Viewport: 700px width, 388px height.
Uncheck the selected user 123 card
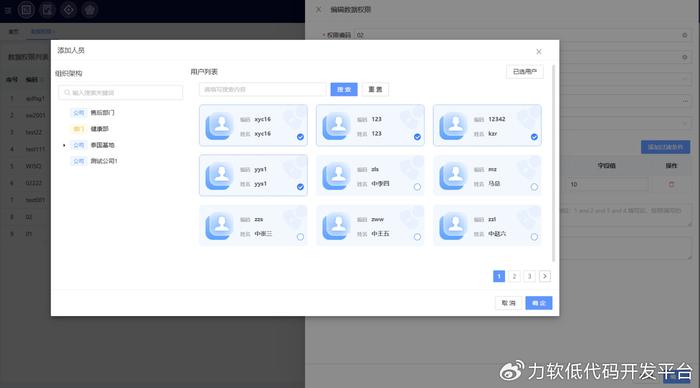coord(417,137)
